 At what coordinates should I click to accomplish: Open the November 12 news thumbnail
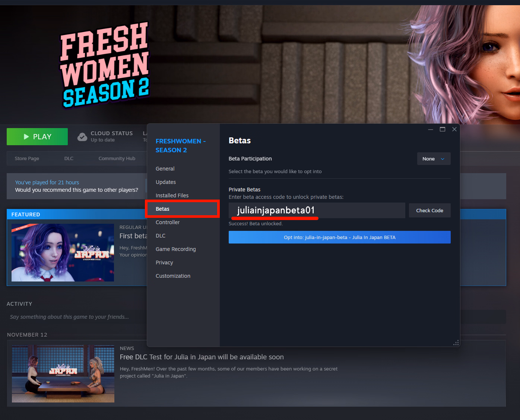pos(63,373)
